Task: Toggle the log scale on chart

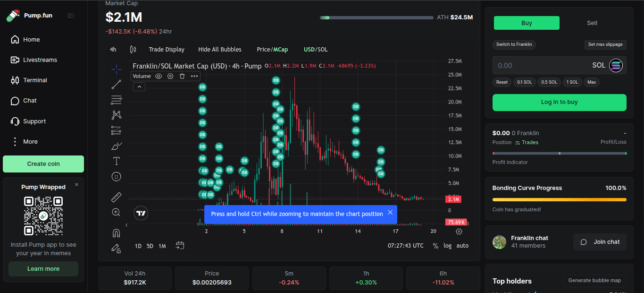Action: pos(447,246)
